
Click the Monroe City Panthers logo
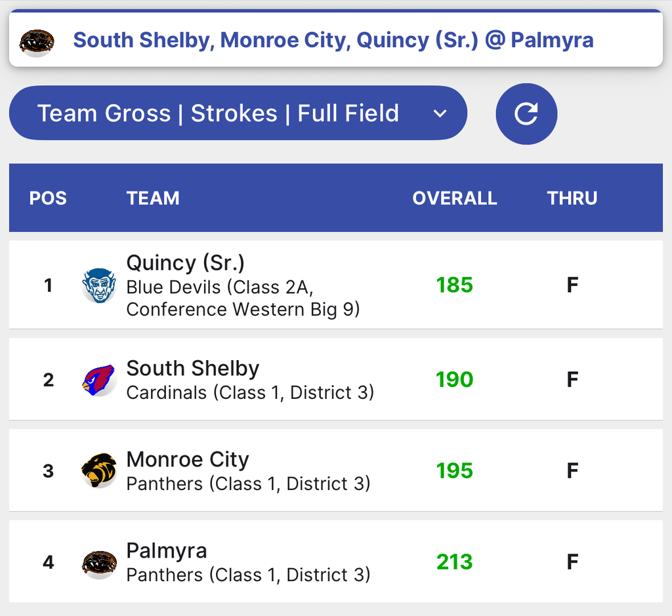pyautogui.click(x=99, y=470)
